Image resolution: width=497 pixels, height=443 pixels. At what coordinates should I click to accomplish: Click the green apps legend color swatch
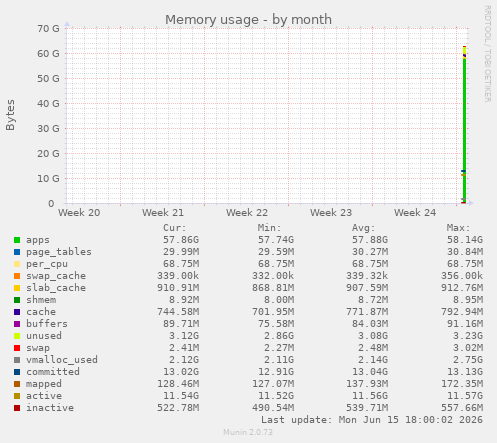tap(17, 240)
